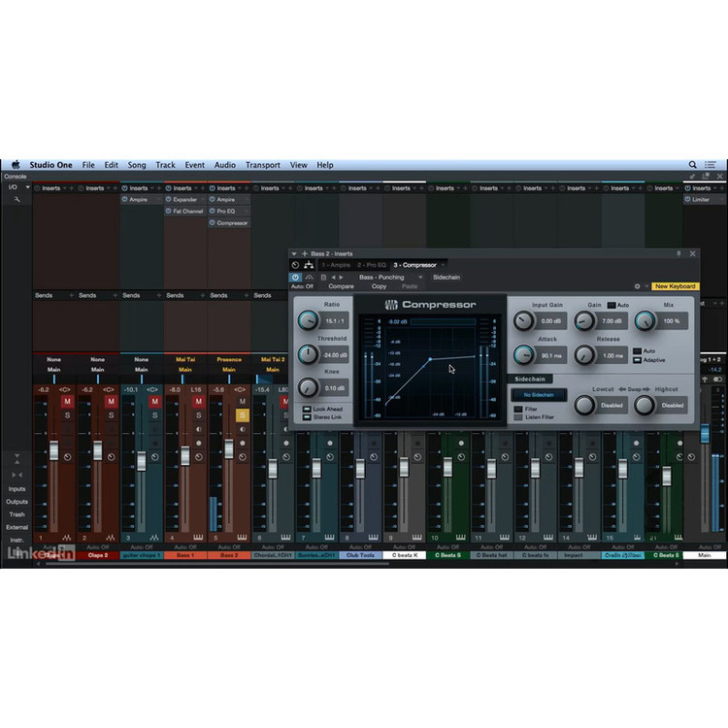Toggle the Compressor plugin power button
This screenshot has height=728, width=728.
(x=296, y=277)
